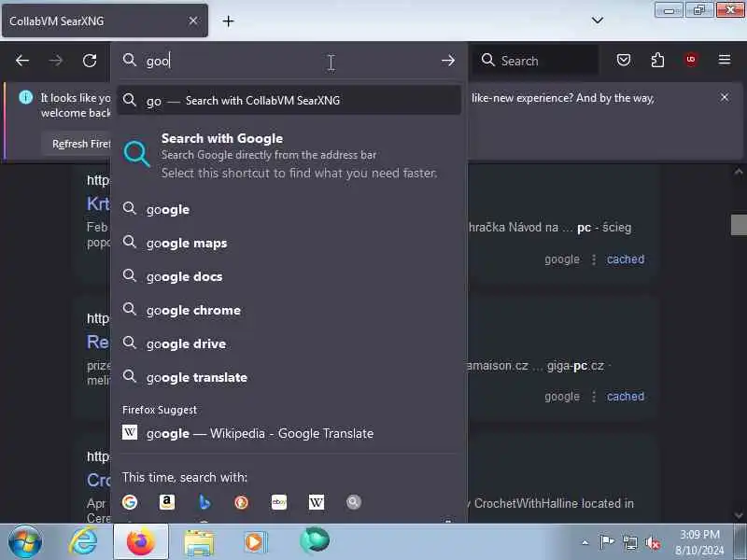Search this time with DuckDuckGo icon
This screenshot has width=747, height=560.
coord(242,502)
